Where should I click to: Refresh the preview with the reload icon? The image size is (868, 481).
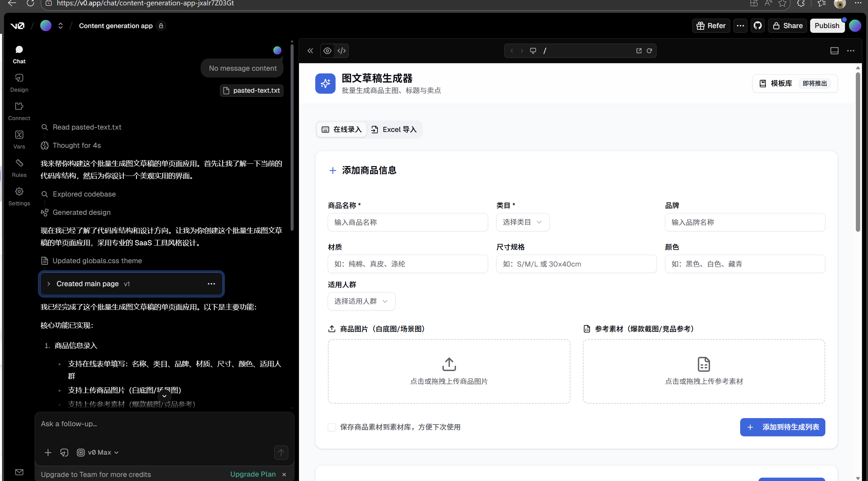click(x=649, y=50)
